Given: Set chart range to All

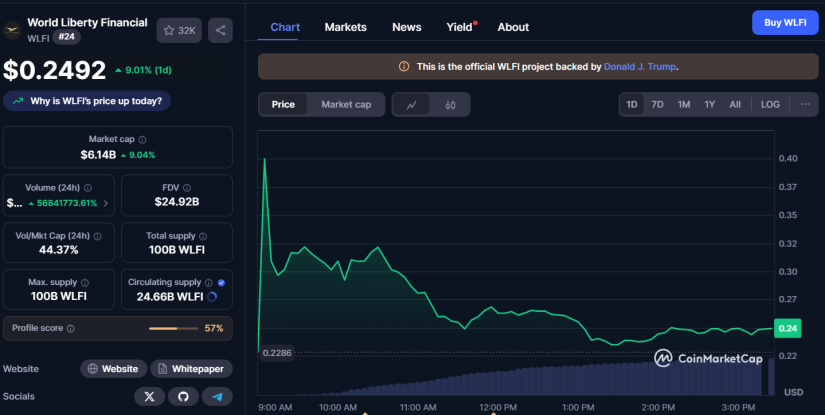Looking at the screenshot, I should pos(735,104).
